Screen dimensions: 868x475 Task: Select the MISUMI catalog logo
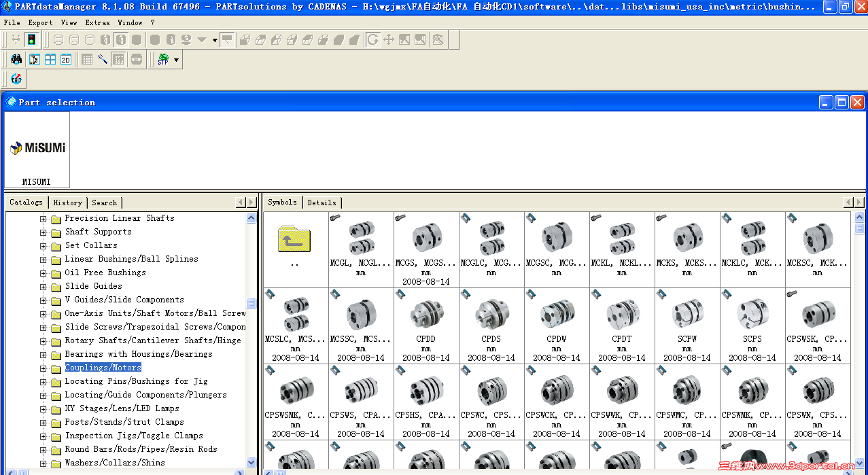tap(37, 149)
